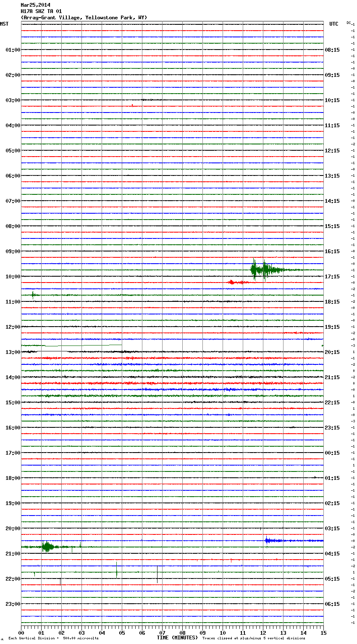Click the 20:15 UTC time label
The width and height of the screenshot is (357, 644).
click(x=332, y=352)
